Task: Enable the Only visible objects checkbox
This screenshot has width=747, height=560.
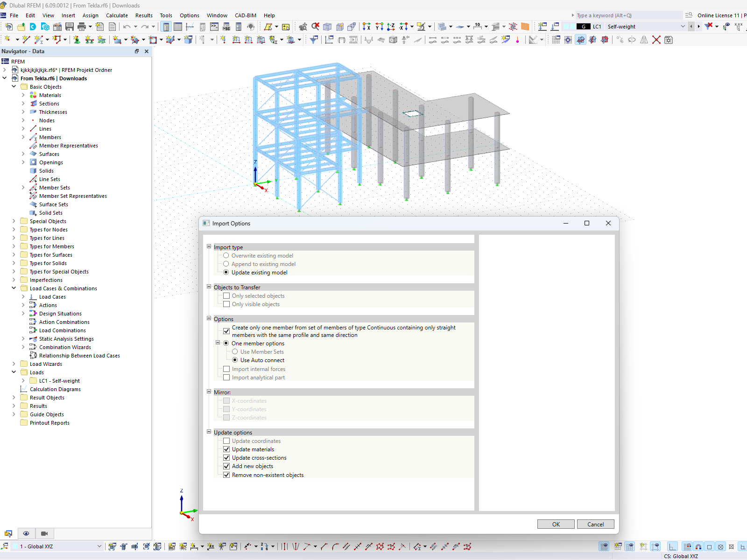Action: tap(227, 304)
